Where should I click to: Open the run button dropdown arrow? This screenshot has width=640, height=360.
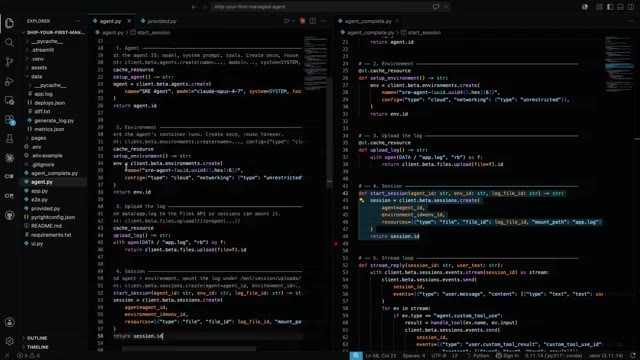click(293, 21)
